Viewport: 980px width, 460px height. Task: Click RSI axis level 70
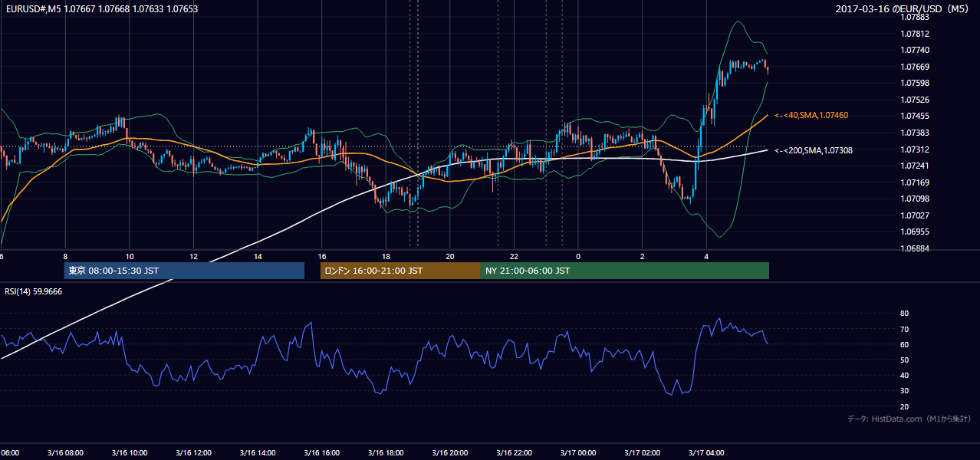tap(905, 329)
